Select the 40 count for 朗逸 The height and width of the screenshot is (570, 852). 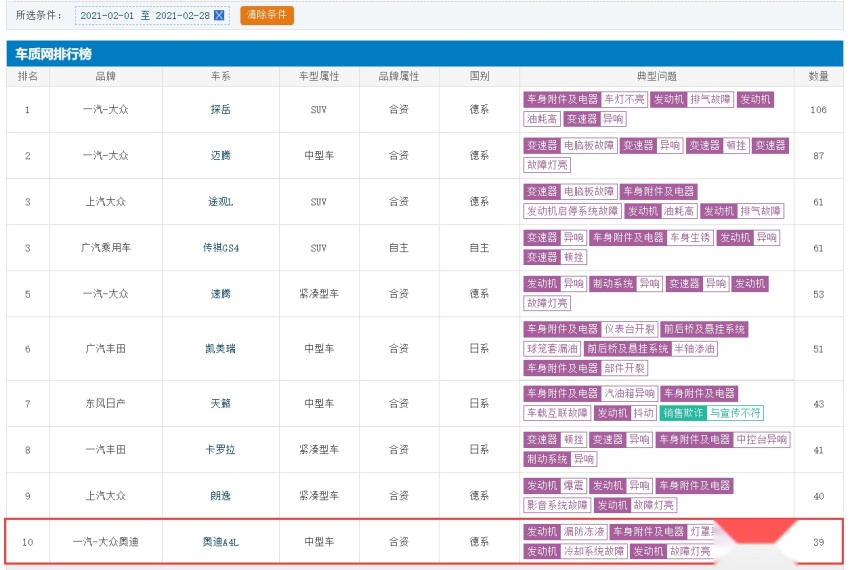pos(818,497)
